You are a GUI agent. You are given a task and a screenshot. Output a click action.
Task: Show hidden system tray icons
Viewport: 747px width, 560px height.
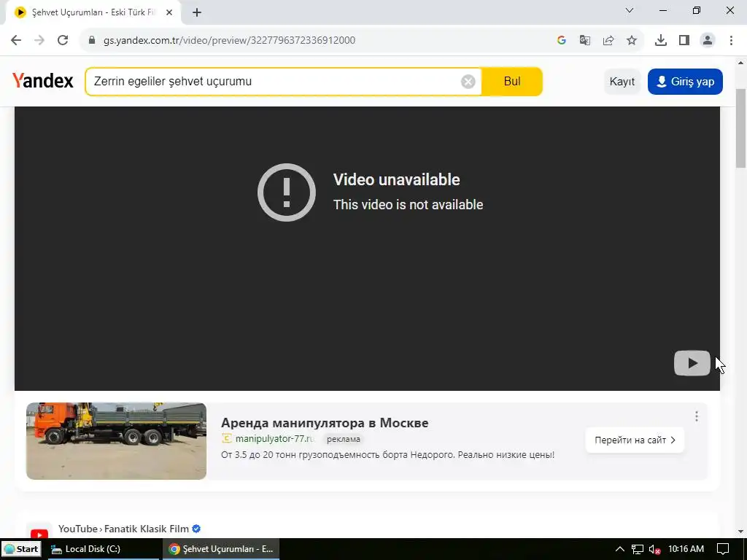[620, 549]
